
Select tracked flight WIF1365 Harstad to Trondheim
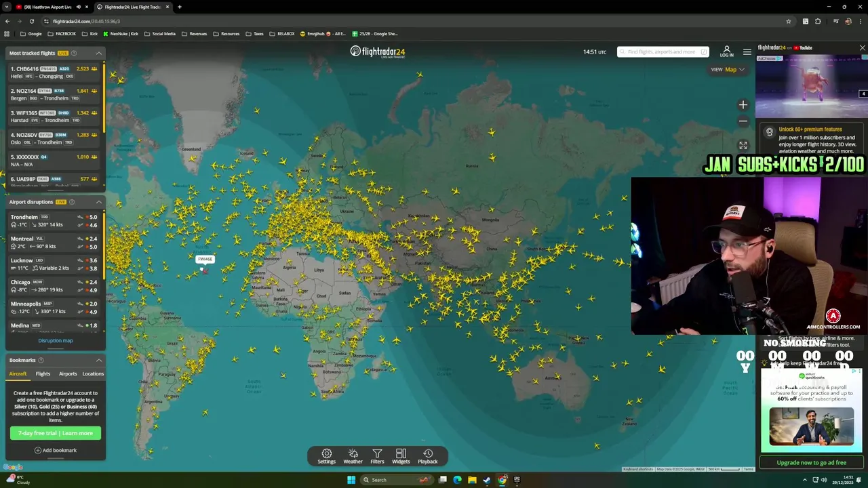[54, 117]
